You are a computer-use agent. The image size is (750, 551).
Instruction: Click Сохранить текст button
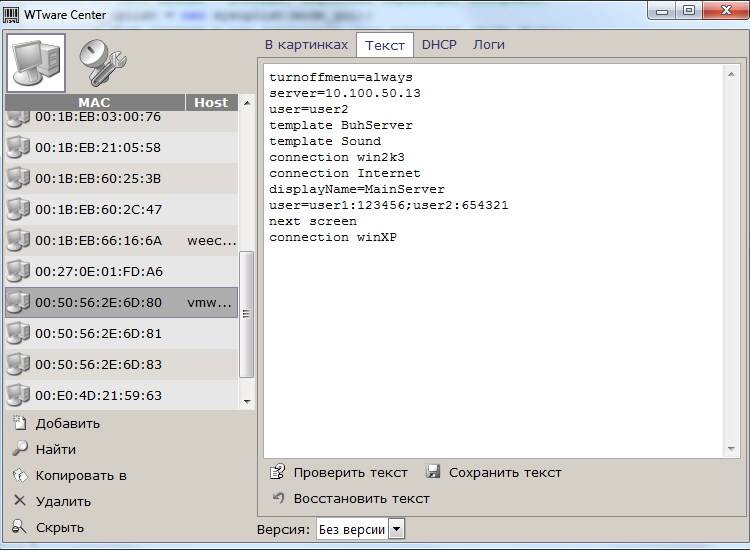click(x=505, y=473)
